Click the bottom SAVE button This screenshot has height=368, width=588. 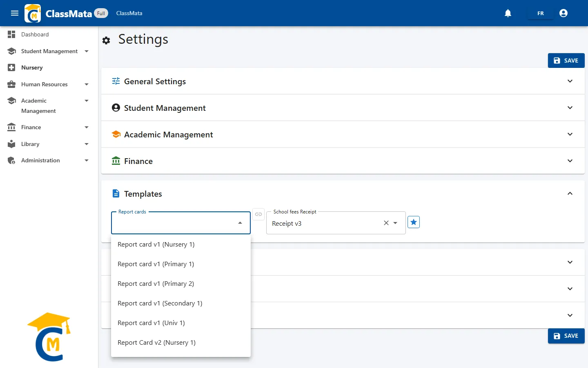click(x=566, y=336)
